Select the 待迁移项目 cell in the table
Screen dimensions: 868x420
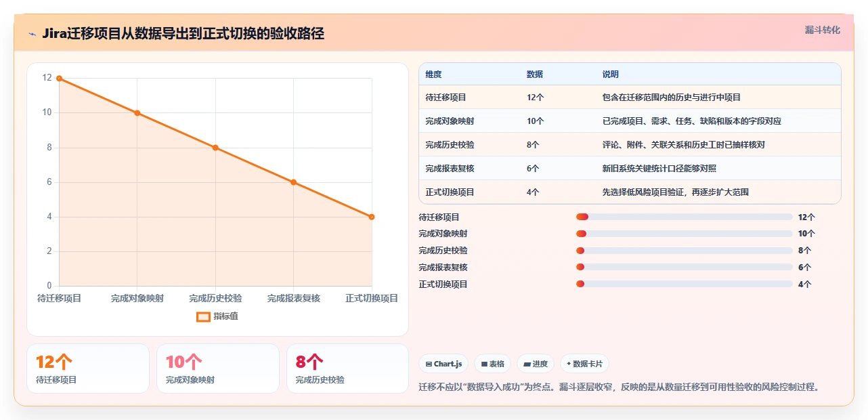pos(446,98)
